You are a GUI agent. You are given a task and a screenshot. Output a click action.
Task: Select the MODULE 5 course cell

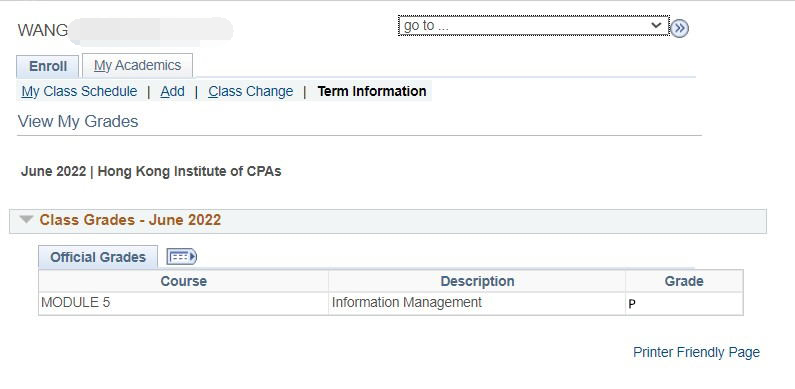pos(184,303)
